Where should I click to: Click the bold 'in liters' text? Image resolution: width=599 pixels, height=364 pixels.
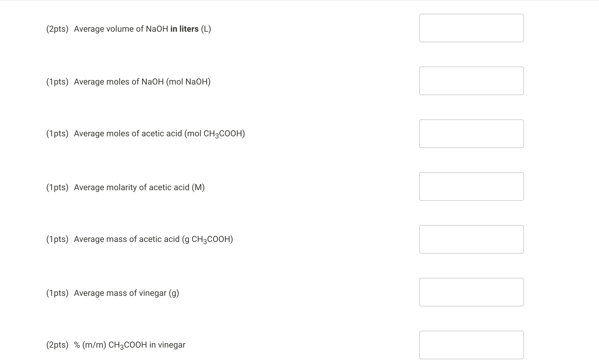pos(184,29)
